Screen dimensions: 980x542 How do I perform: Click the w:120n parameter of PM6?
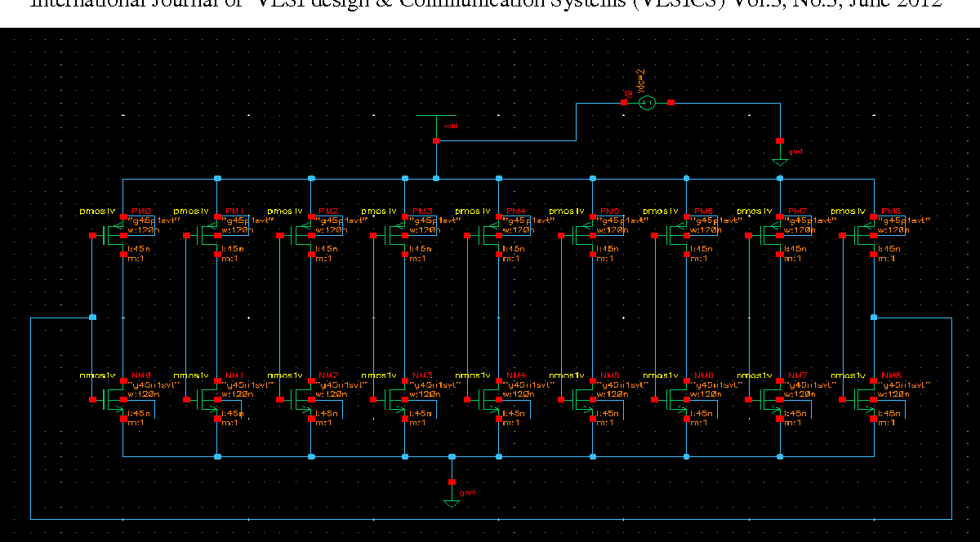coord(708,230)
